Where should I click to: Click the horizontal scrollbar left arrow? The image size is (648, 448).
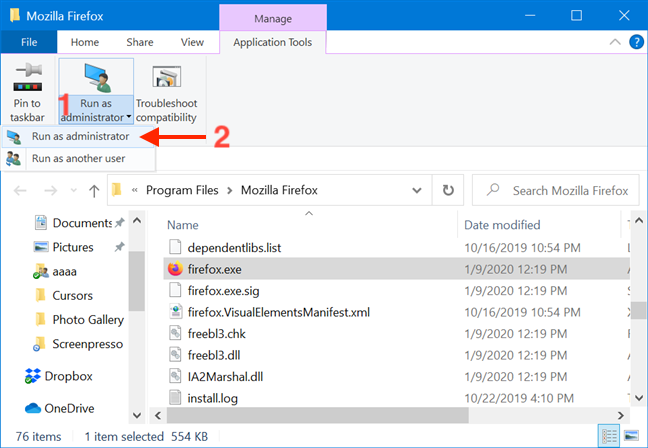[x=158, y=415]
